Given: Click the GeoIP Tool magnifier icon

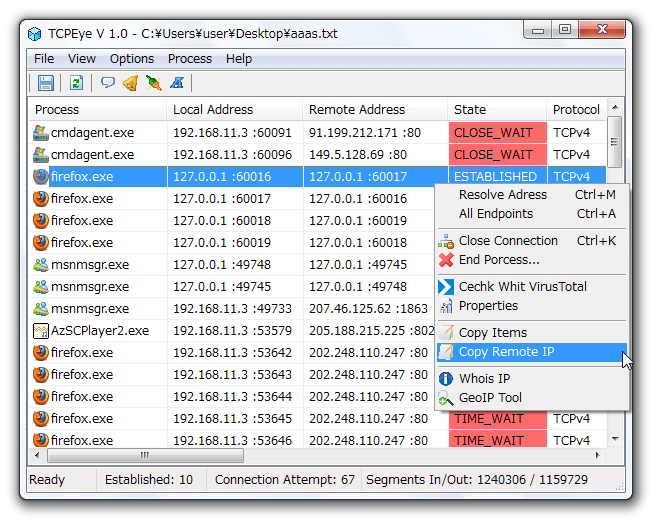Looking at the screenshot, I should (446, 398).
